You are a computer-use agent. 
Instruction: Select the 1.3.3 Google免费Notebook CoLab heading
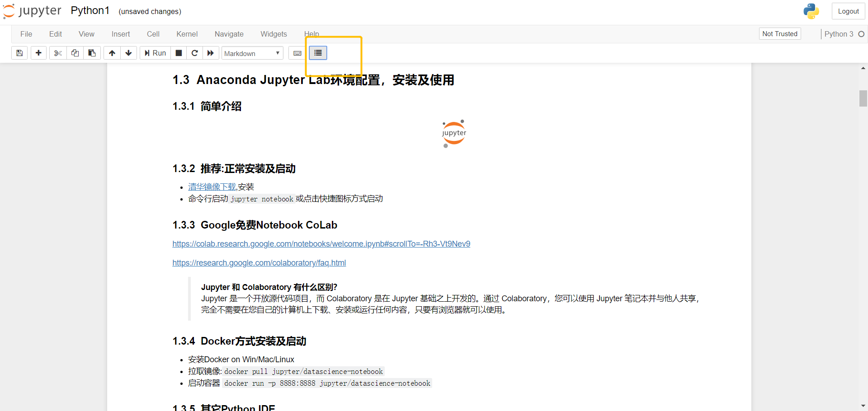[x=255, y=225]
